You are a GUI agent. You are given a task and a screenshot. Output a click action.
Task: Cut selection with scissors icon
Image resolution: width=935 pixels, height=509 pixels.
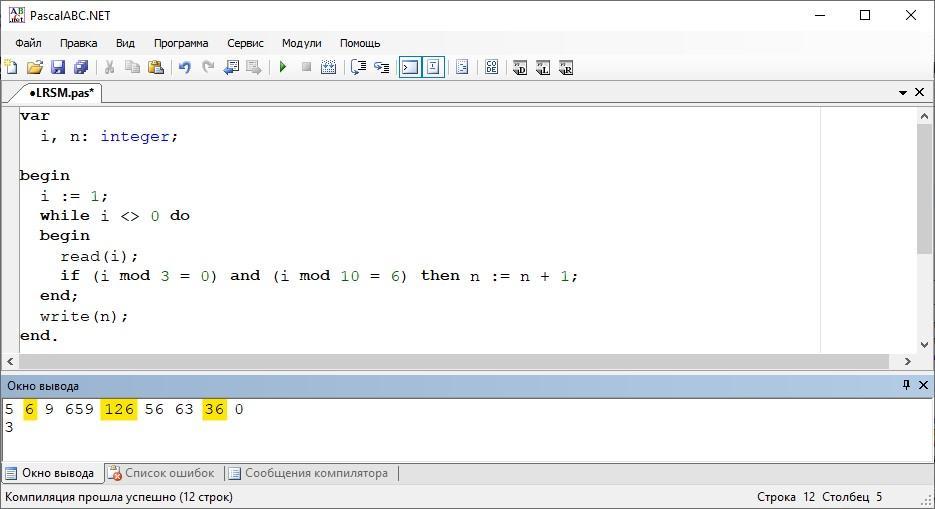pyautogui.click(x=109, y=67)
